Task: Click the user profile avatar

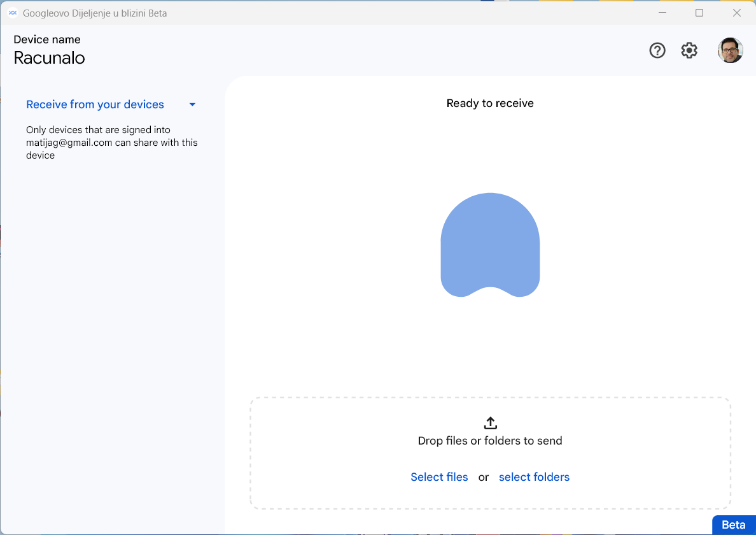Action: (x=730, y=50)
